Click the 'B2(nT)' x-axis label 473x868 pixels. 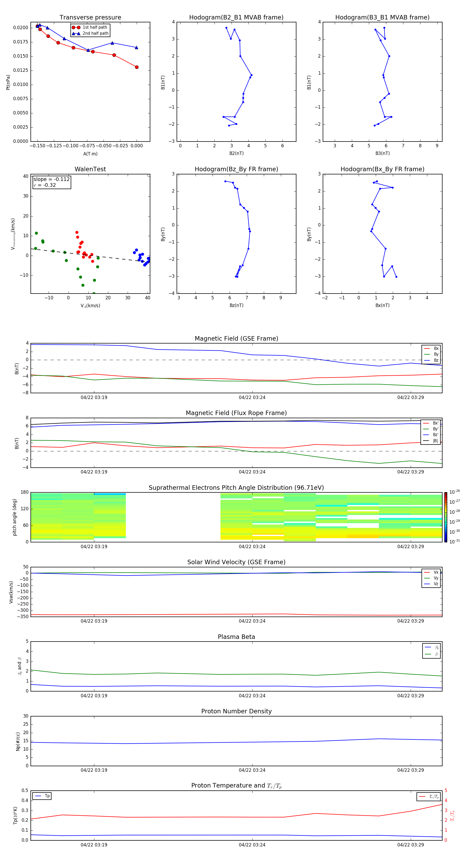pyautogui.click(x=236, y=153)
